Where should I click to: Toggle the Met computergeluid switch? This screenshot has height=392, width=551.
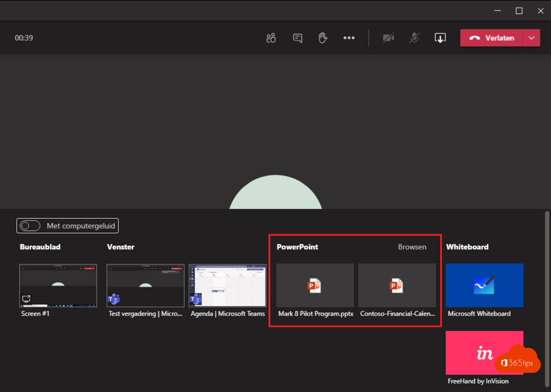[30, 226]
